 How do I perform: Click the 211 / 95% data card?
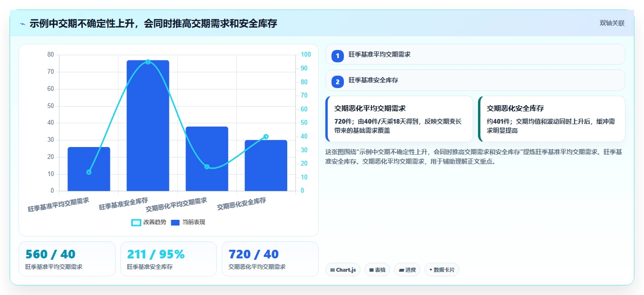pos(168,259)
